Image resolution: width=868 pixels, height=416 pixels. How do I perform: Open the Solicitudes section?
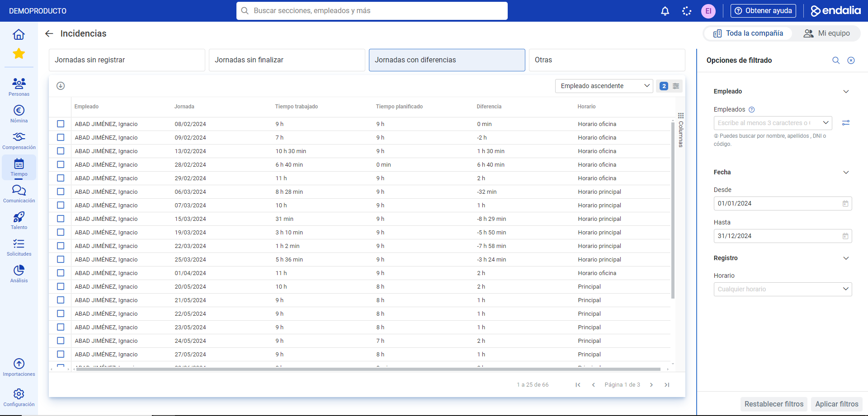19,247
